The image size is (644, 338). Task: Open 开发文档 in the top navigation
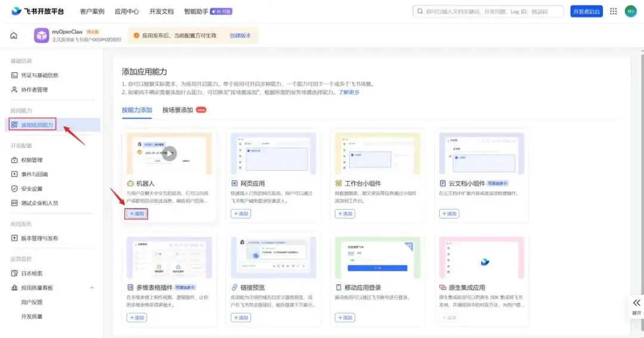click(162, 11)
